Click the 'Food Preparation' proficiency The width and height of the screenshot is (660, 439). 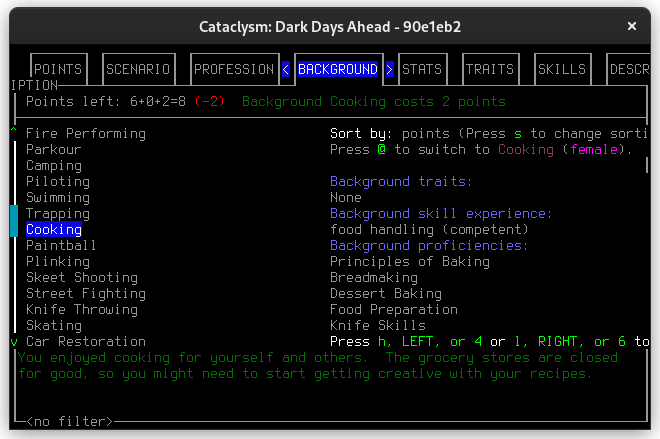pyautogui.click(x=394, y=310)
